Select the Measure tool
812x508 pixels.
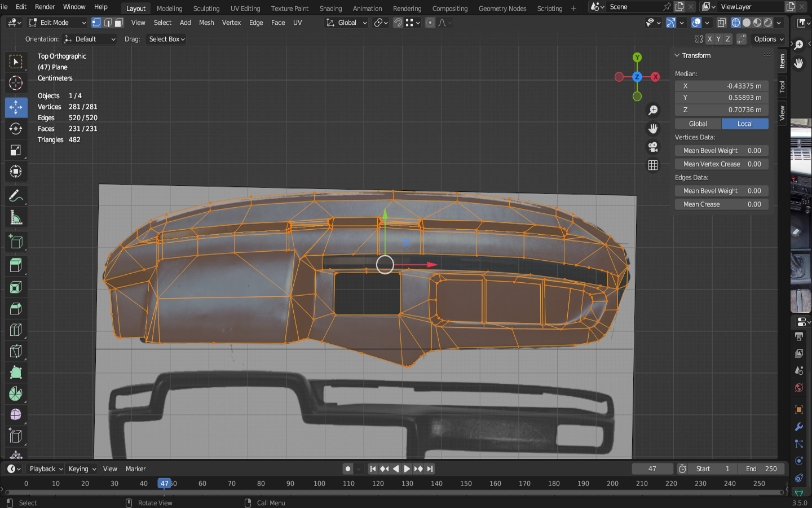16,218
